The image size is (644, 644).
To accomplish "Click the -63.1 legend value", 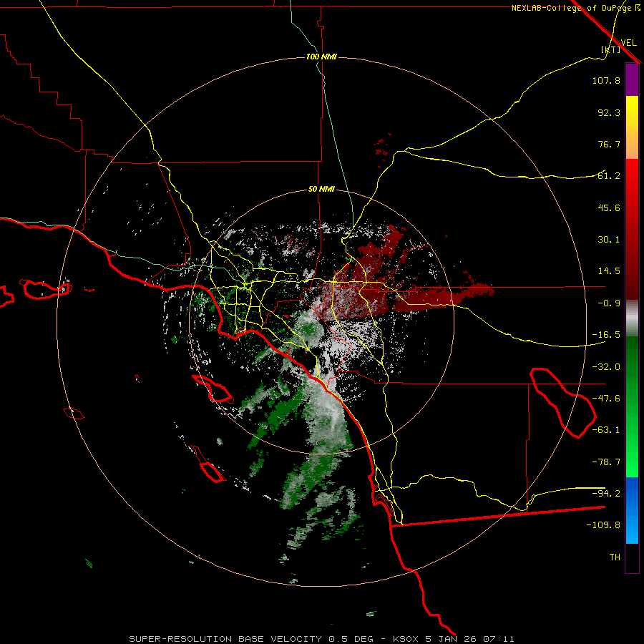I will [606, 430].
